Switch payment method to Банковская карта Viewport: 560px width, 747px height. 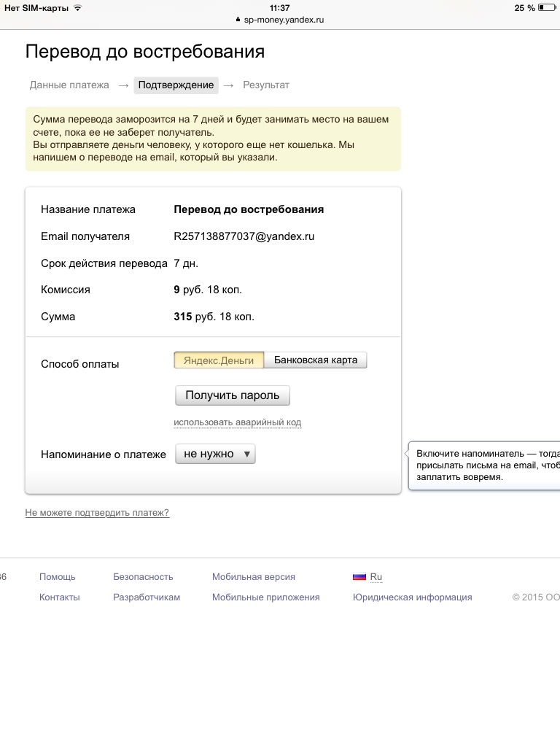pyautogui.click(x=315, y=360)
